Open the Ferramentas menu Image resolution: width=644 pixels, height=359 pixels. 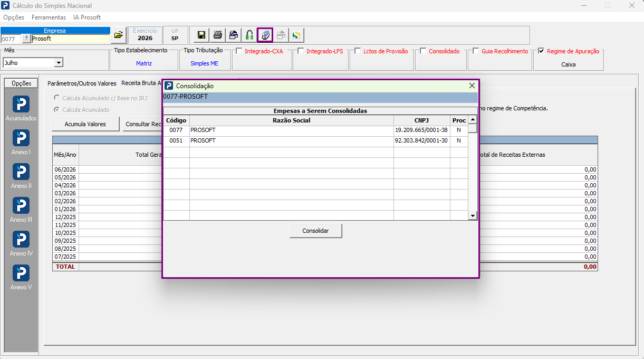coord(49,17)
